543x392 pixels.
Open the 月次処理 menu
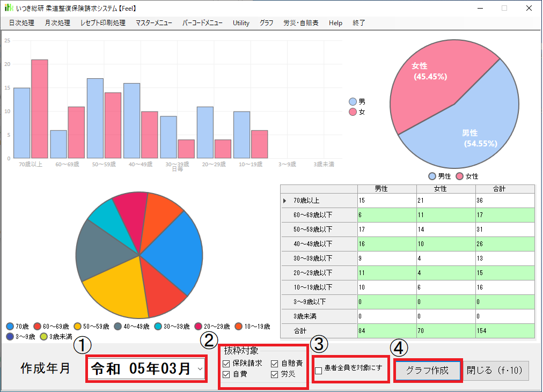click(57, 23)
